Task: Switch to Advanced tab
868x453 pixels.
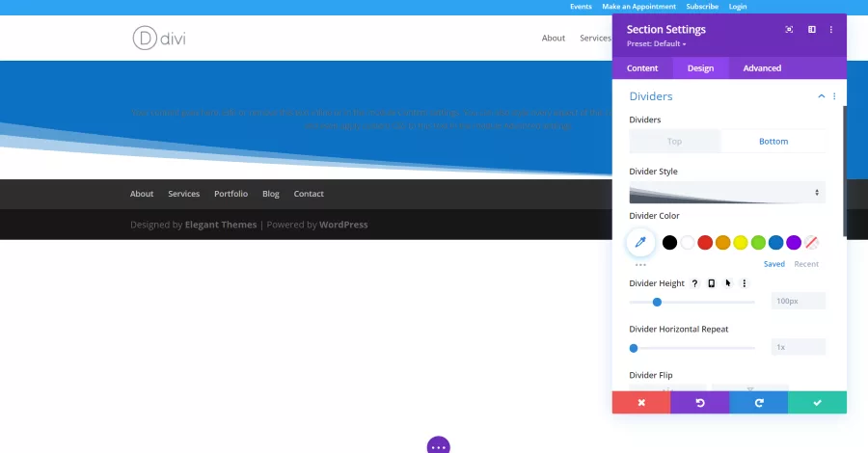Action: [762, 68]
